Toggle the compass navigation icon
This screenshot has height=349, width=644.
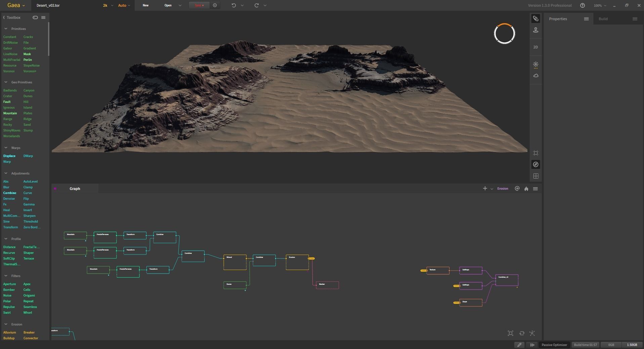pyautogui.click(x=535, y=164)
